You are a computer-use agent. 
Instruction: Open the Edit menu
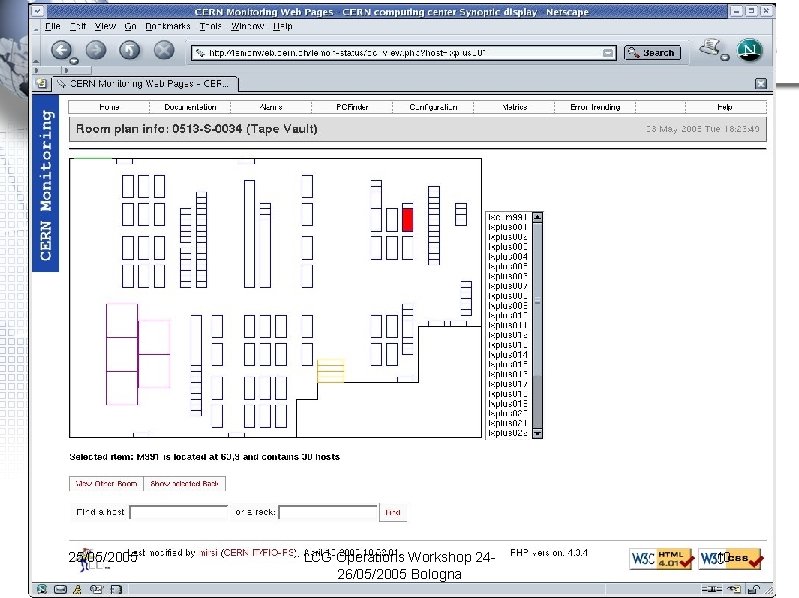78,26
